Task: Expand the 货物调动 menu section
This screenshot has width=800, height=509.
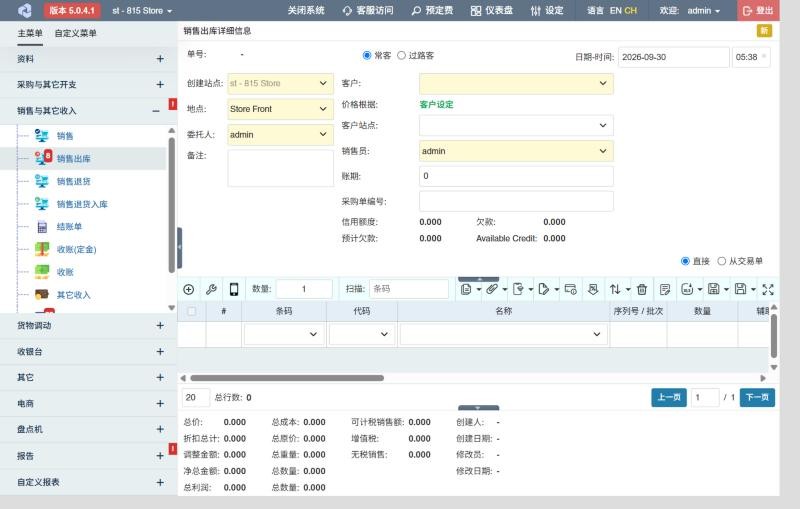Action: pos(88,325)
